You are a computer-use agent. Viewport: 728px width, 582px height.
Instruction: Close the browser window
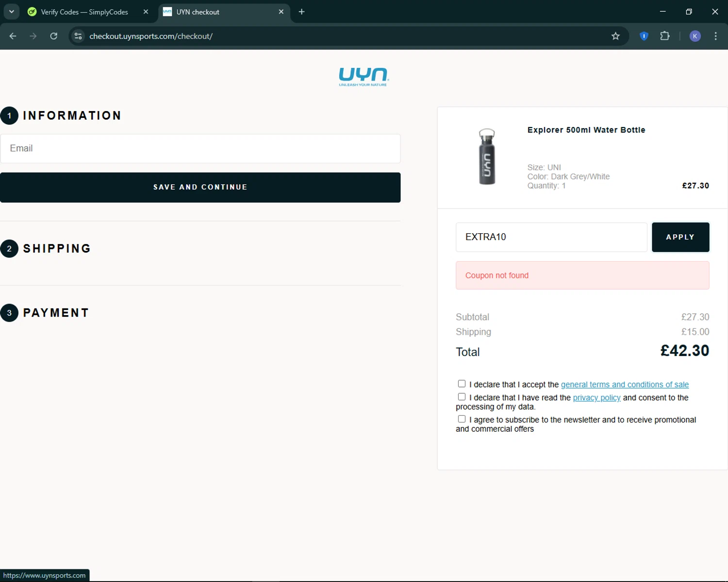715,12
